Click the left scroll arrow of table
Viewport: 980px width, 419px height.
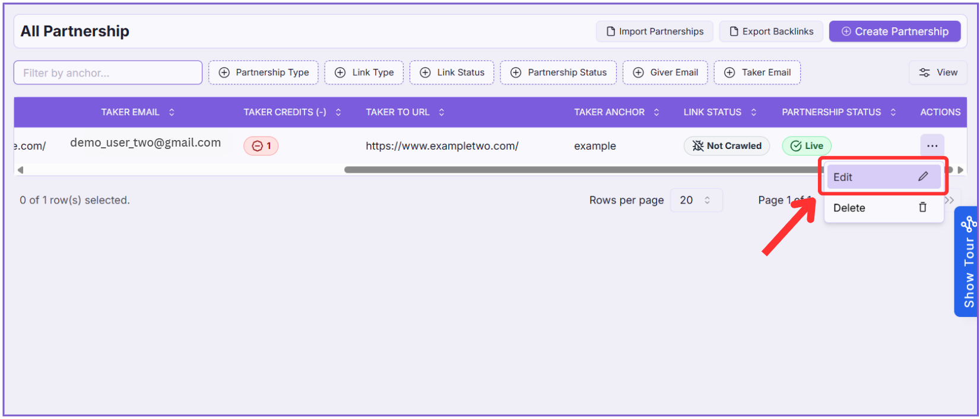pos(20,170)
